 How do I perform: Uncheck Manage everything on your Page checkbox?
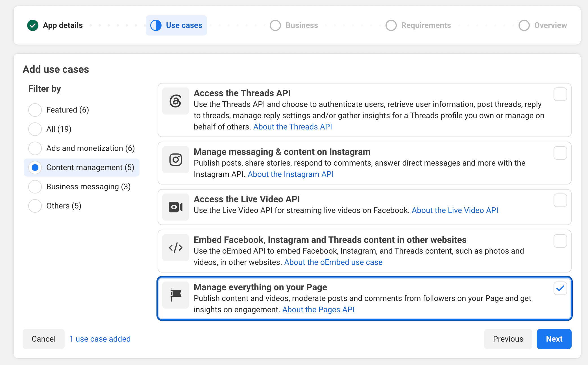coord(560,288)
